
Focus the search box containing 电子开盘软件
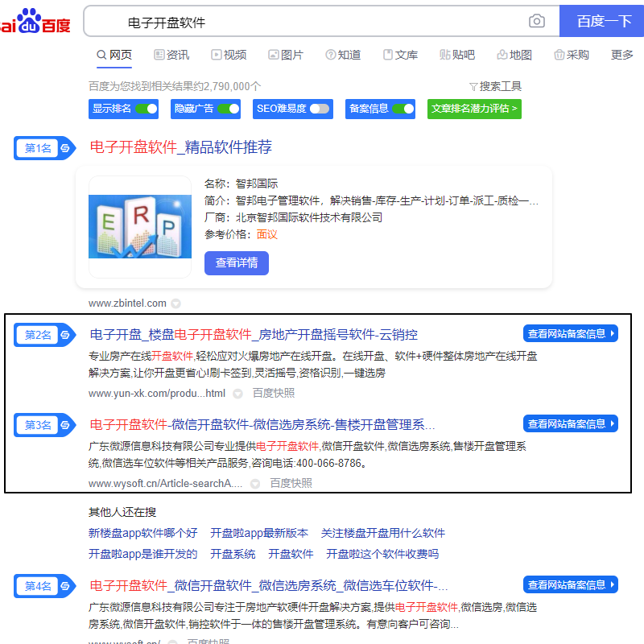coord(320,22)
